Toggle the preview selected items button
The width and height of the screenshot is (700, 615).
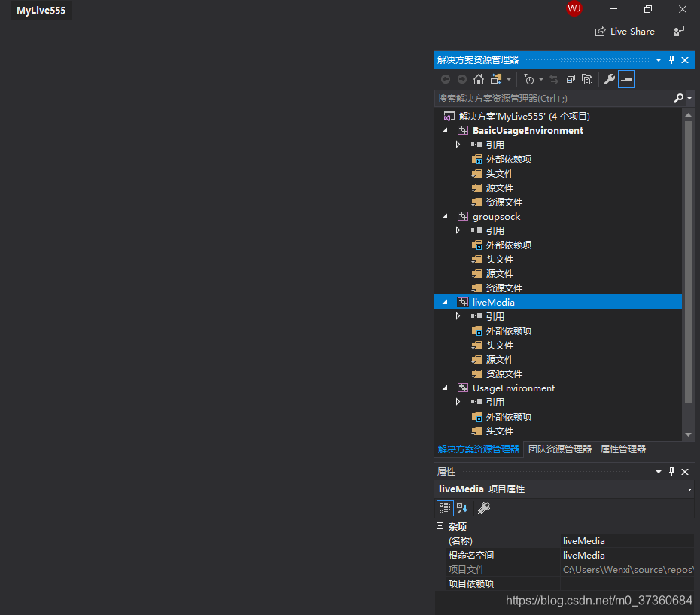626,80
